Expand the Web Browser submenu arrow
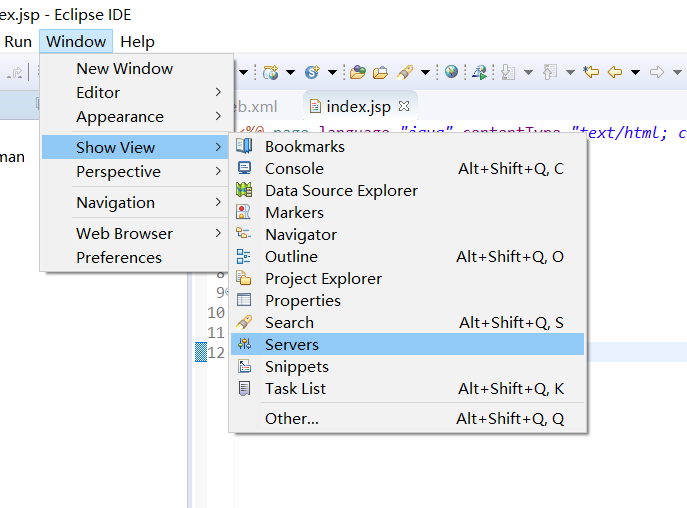 point(218,233)
